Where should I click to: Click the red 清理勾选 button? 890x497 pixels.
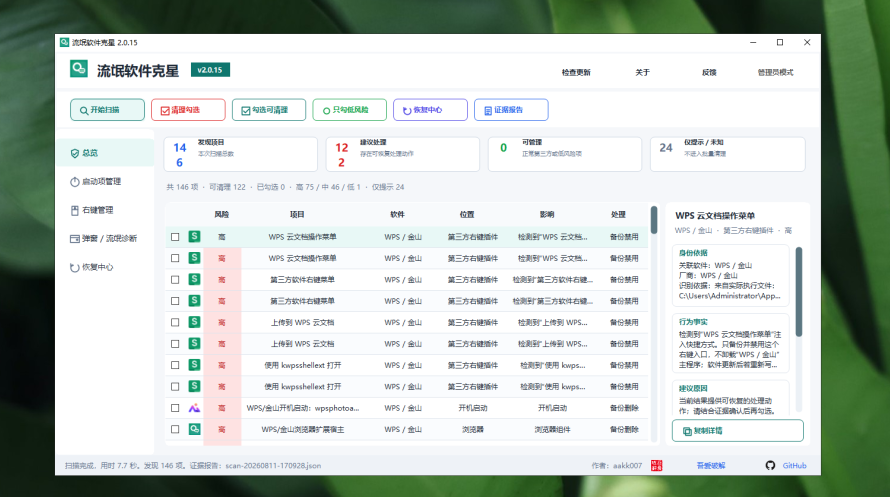(188, 110)
